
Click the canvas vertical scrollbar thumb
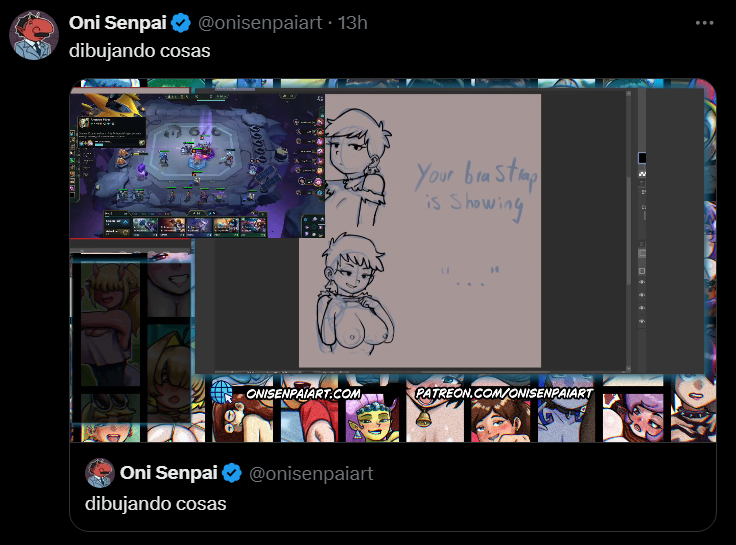coord(629,230)
